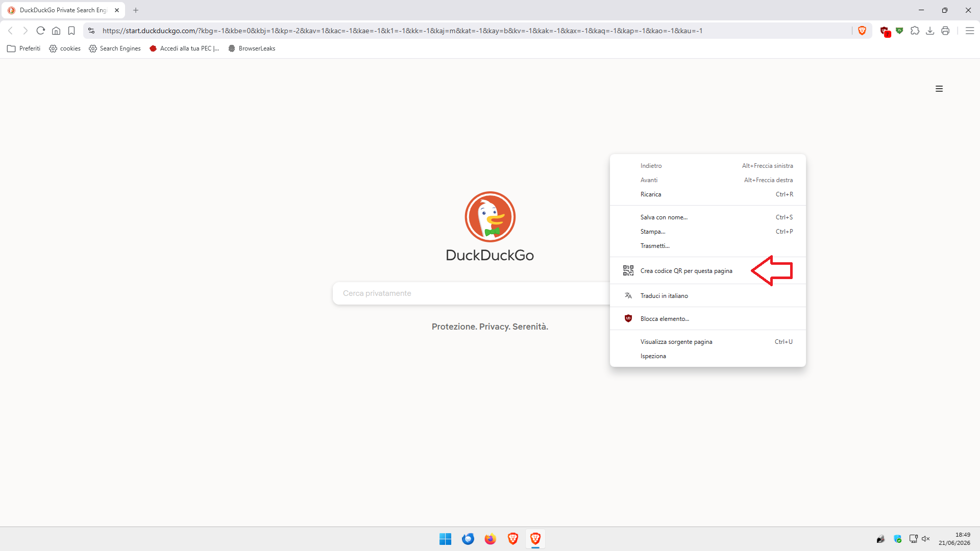Open the taskbar clock showing 18:49
980x551 pixels.
pos(954,539)
